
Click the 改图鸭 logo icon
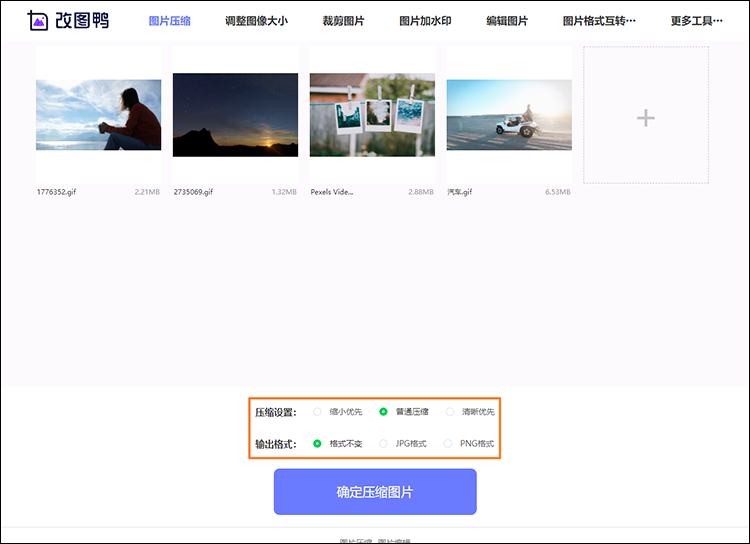click(38, 20)
